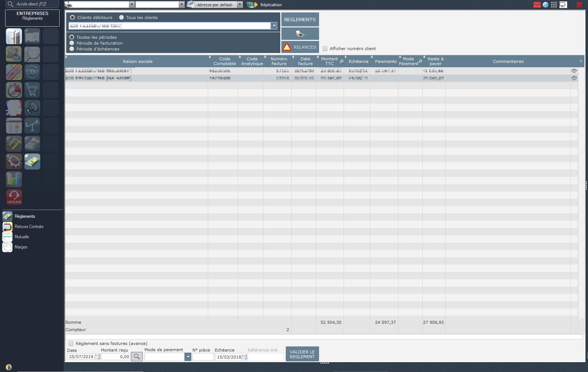Click the red envelope mail icon

click(537, 5)
